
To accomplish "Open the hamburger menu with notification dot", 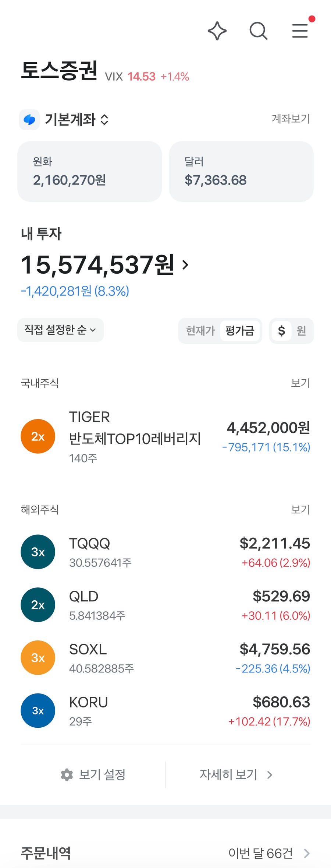I will click(301, 30).
